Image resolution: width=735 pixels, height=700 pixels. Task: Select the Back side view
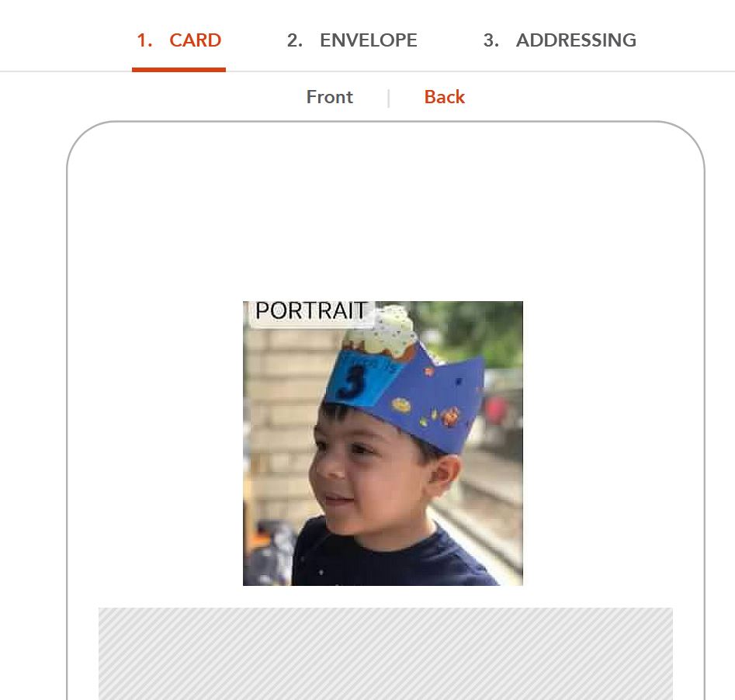click(445, 97)
